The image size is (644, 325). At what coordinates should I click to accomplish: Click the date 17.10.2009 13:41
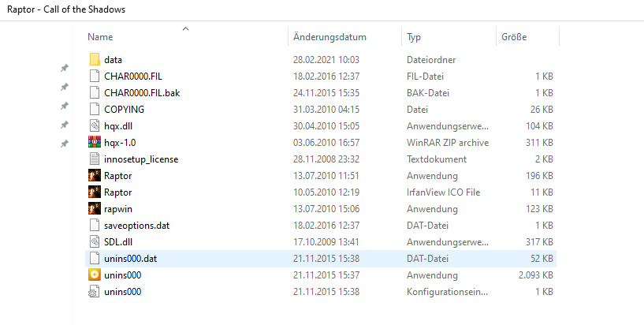tap(326, 242)
